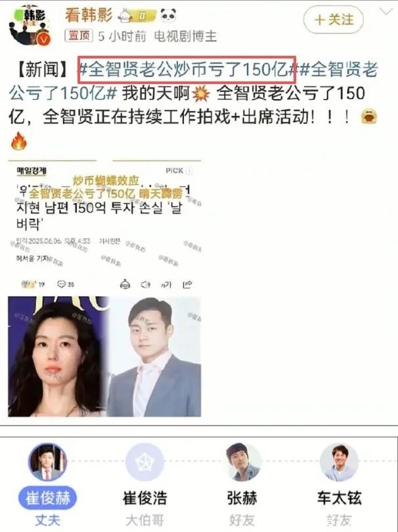Click the robot summary icon in article

pyautogui.click(x=125, y=284)
